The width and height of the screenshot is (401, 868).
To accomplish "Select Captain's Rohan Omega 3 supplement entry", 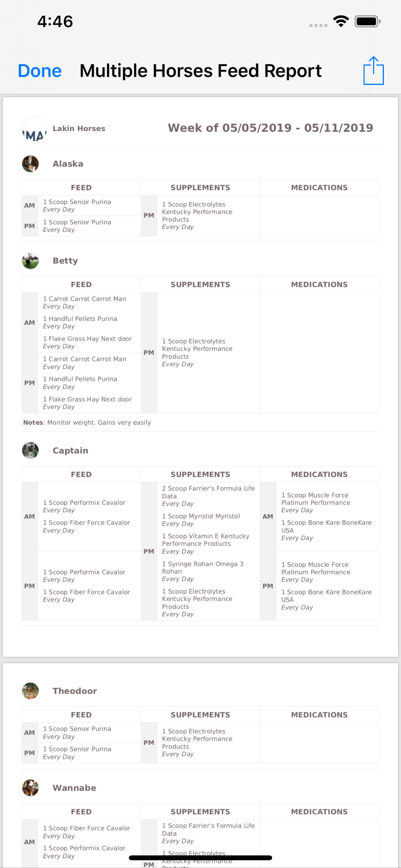I will (202, 571).
